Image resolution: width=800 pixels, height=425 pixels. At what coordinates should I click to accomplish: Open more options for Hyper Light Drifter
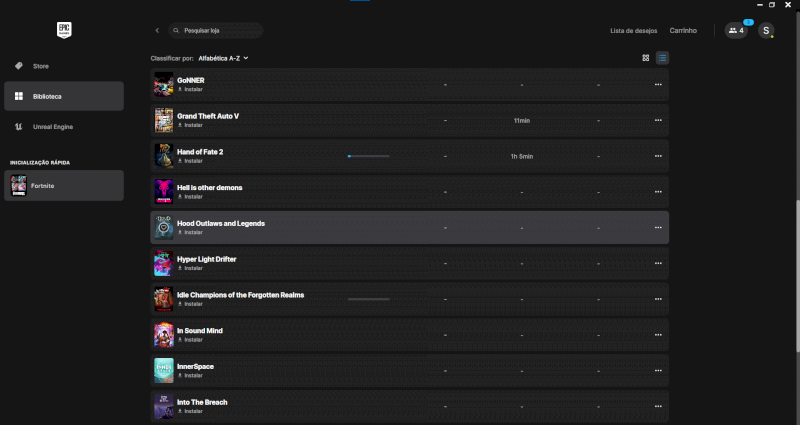tap(658, 263)
